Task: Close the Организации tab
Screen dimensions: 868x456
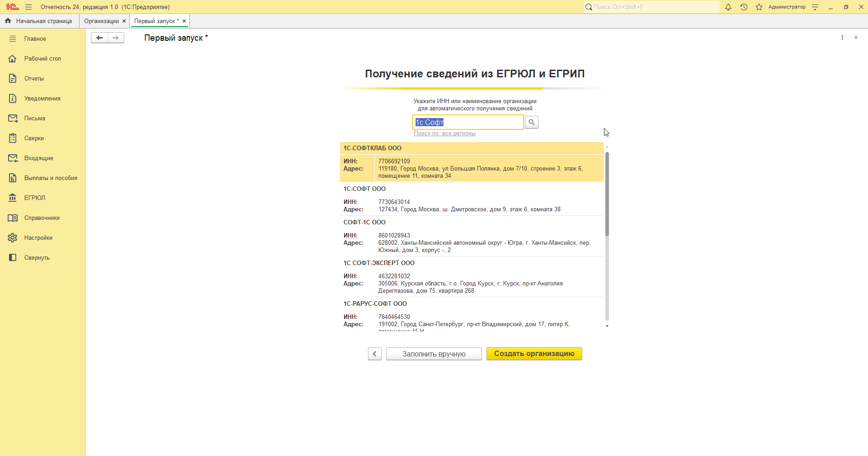Action: (x=124, y=21)
